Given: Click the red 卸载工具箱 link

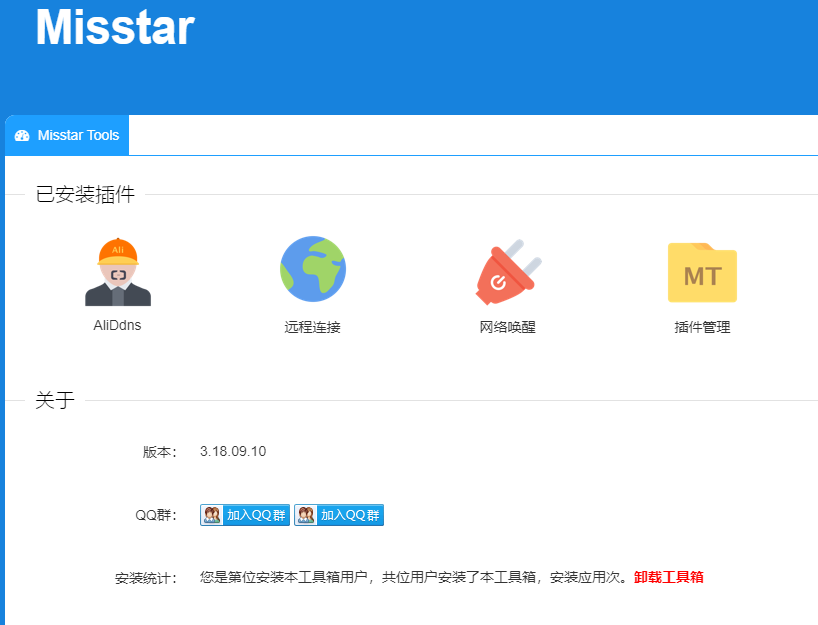Looking at the screenshot, I should [x=669, y=577].
